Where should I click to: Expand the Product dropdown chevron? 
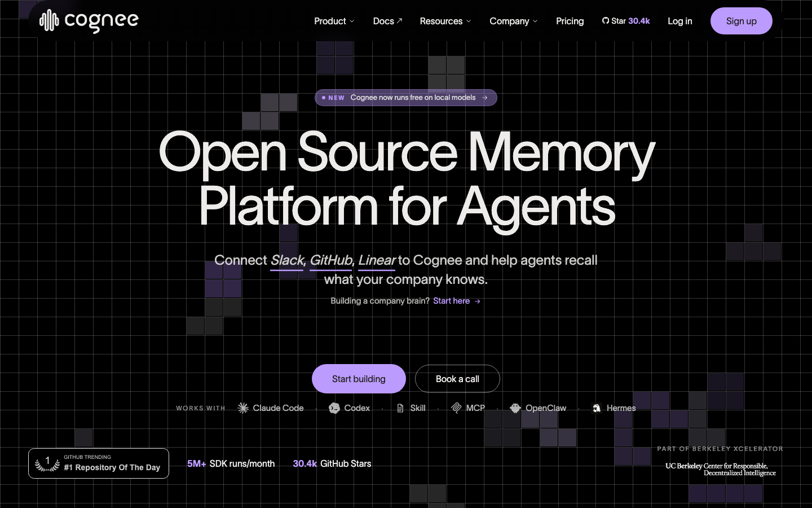352,21
